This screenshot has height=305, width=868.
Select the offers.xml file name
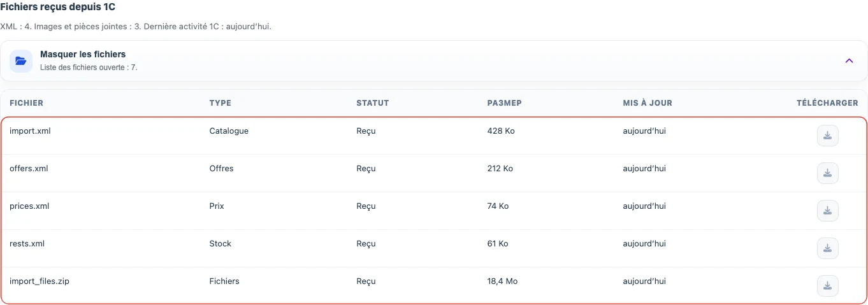click(29, 169)
